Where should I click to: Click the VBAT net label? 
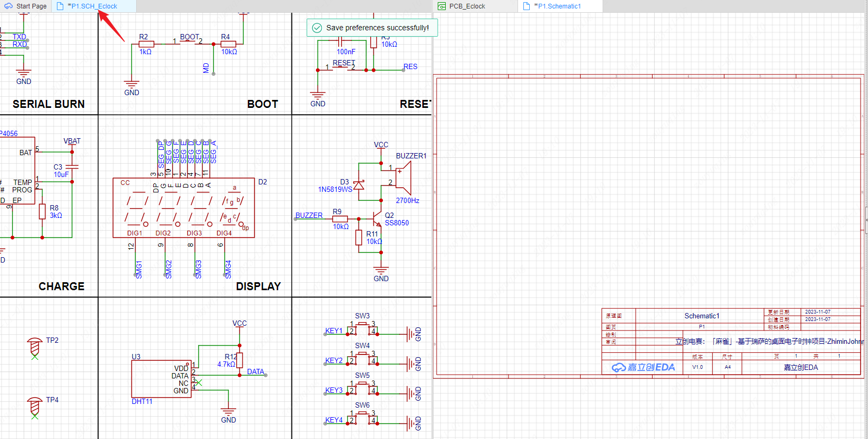tap(72, 141)
